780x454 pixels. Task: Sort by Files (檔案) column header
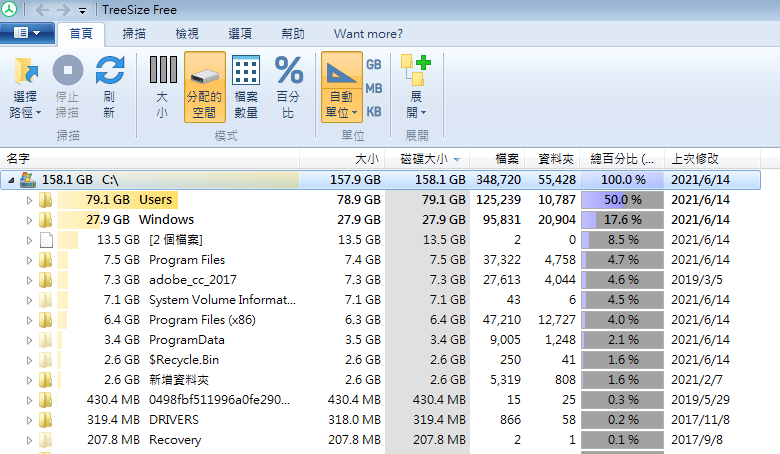[x=497, y=159]
